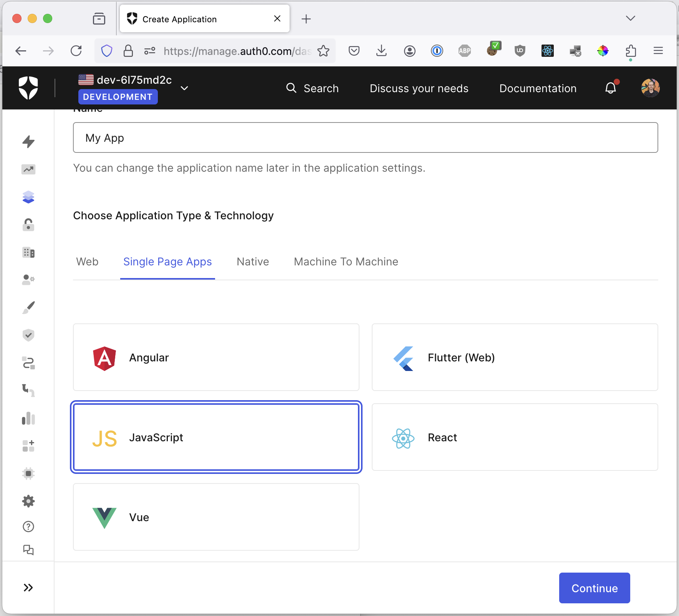The image size is (679, 616).
Task: Open the User Management sidebar icon
Action: pos(28,280)
